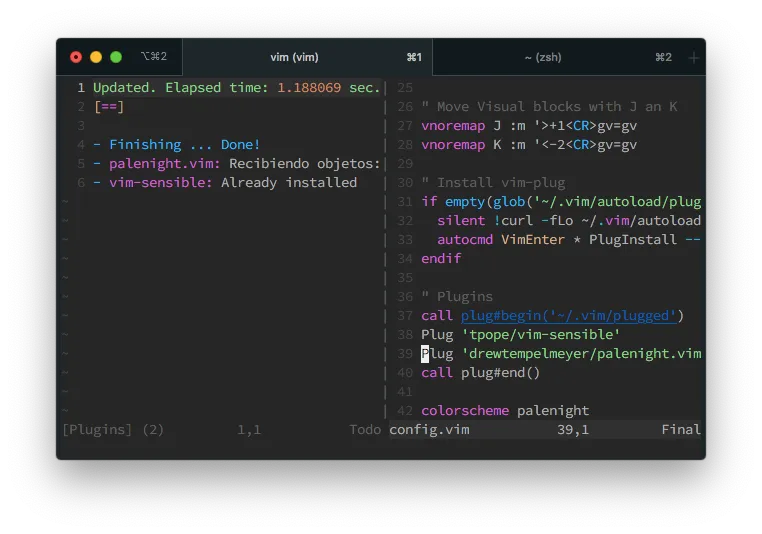762x534 pixels.
Task: Click the [==] progress bar line
Action: (109, 106)
